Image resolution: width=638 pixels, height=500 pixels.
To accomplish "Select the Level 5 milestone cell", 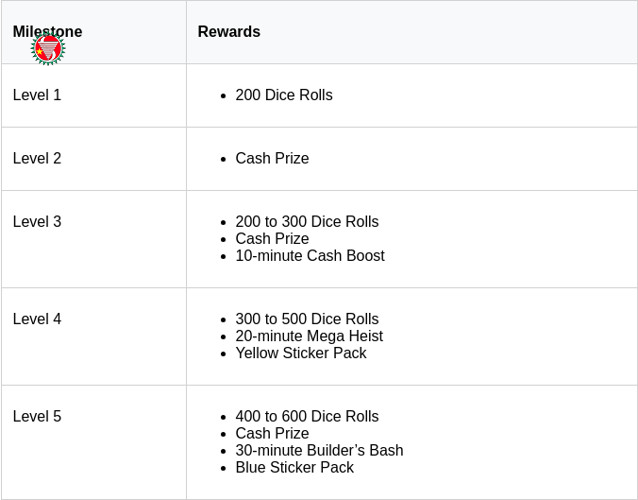I will tap(37, 416).
